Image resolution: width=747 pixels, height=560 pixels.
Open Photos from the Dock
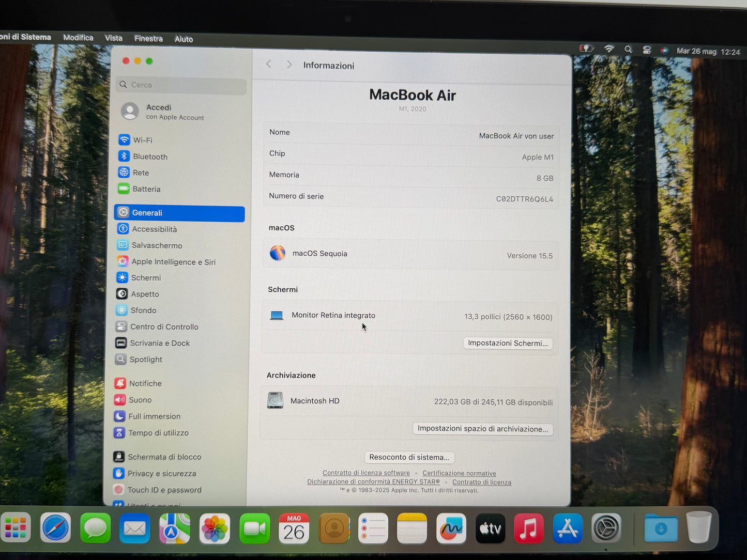215,528
